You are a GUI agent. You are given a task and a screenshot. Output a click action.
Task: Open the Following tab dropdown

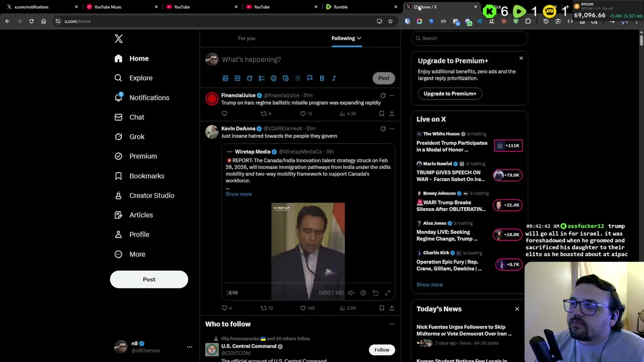point(346,38)
